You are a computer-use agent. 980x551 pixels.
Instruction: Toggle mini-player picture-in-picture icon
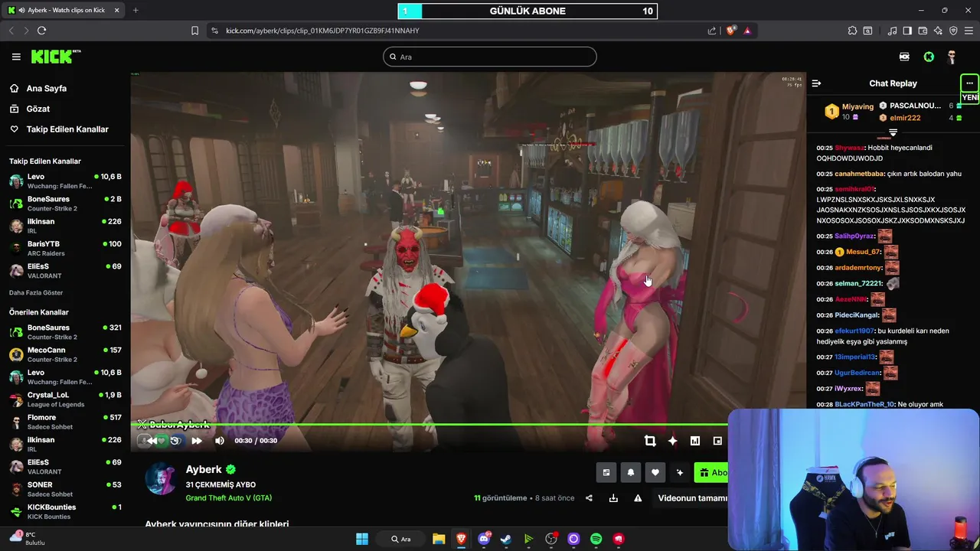(x=717, y=441)
